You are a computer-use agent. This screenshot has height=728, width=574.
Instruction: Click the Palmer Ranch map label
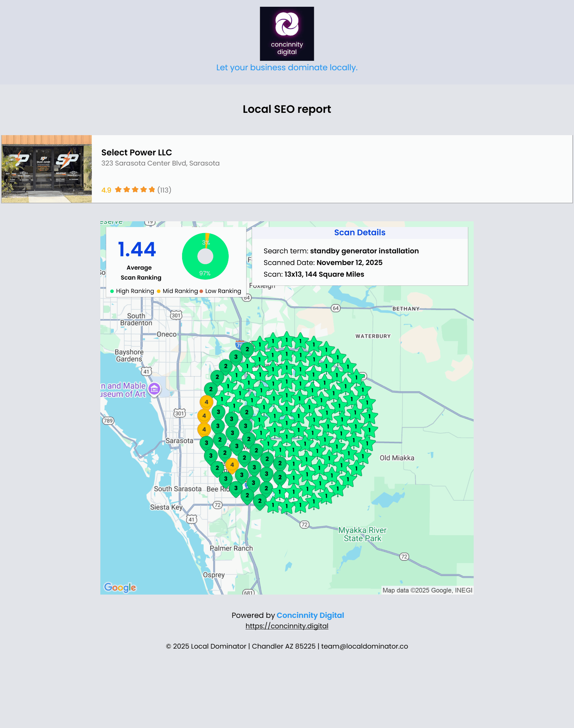(x=231, y=548)
